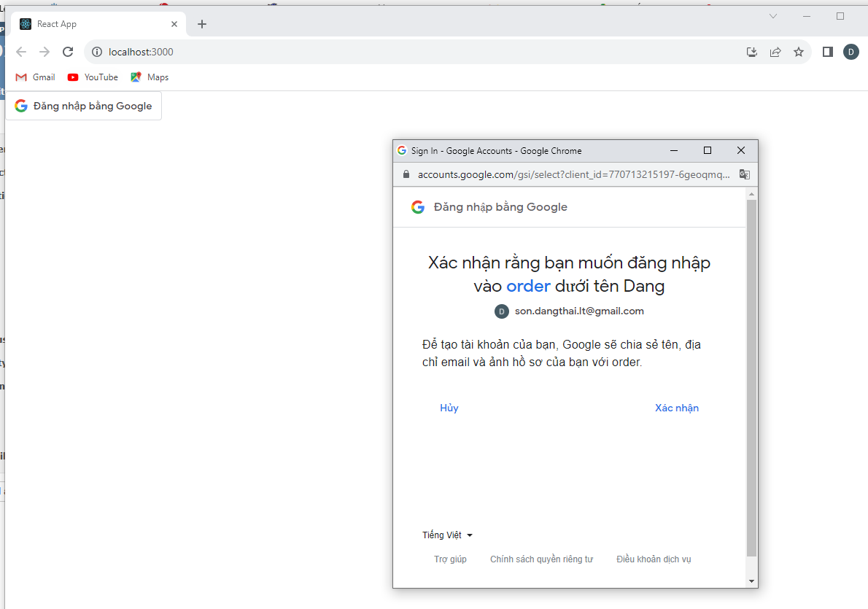Click the translate icon in popup address bar
868x609 pixels.
(744, 174)
